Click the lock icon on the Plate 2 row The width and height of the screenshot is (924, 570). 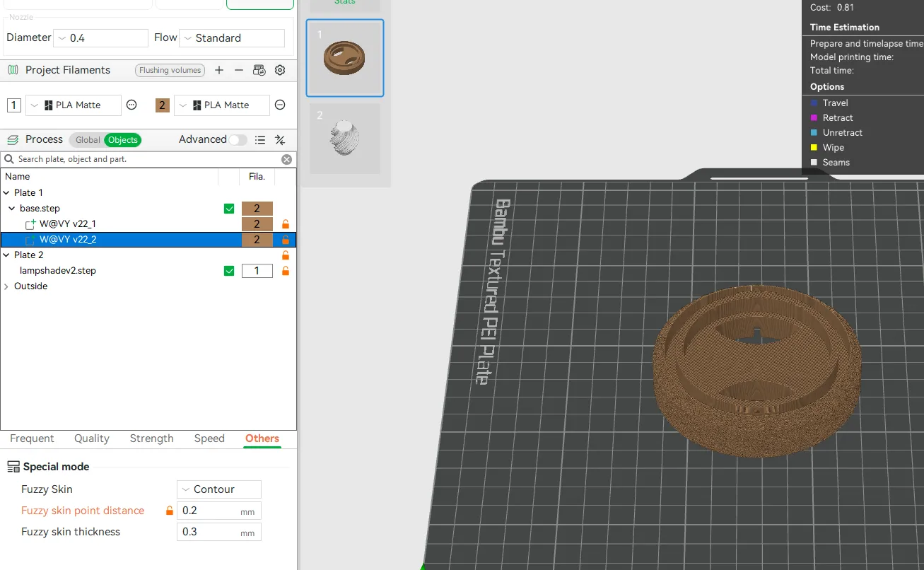[x=286, y=255]
